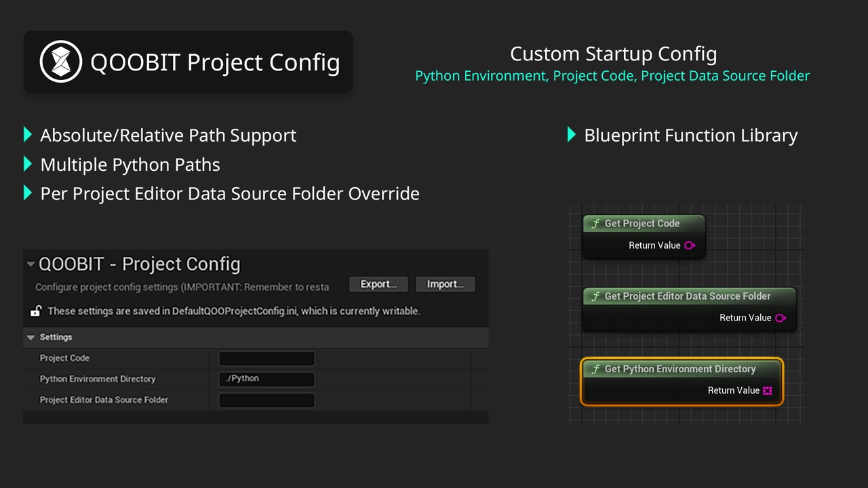Click the QOOBIT Project Config title text
Viewport: 868px width, 488px height.
(215, 62)
